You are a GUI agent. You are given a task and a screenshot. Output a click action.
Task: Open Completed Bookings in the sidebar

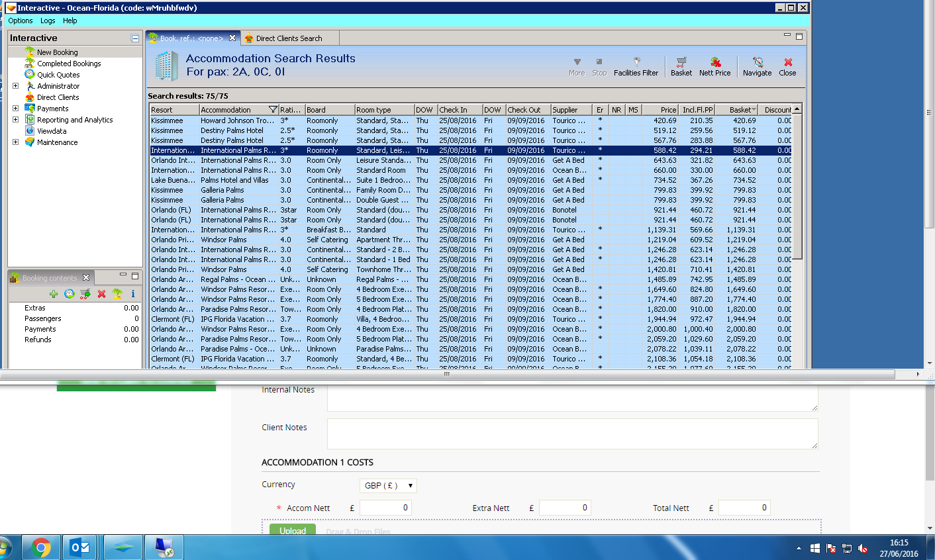(x=69, y=64)
